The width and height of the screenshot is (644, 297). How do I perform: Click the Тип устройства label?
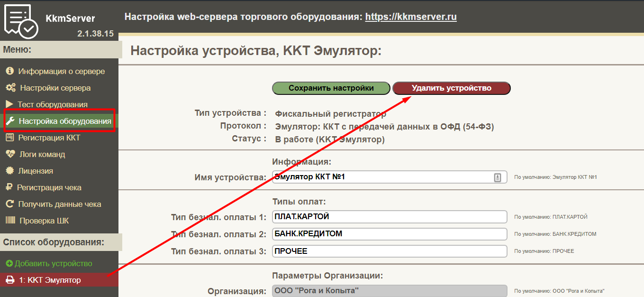pyautogui.click(x=230, y=113)
